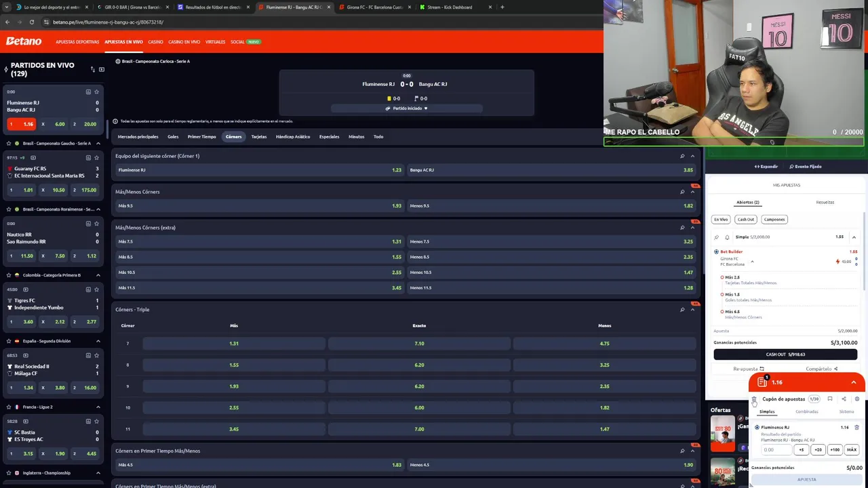Screen dimensions: 868x488
Task: Click the browser reload icon
Action: 31,22
